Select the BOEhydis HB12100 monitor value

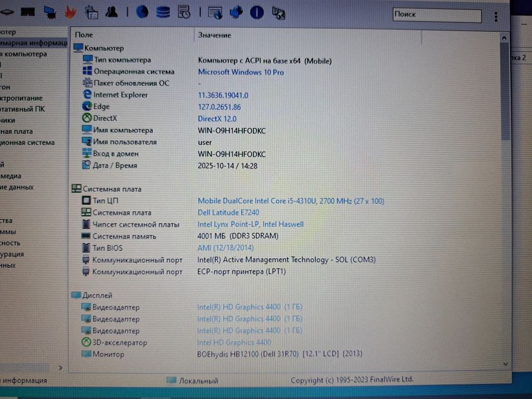[279, 354]
